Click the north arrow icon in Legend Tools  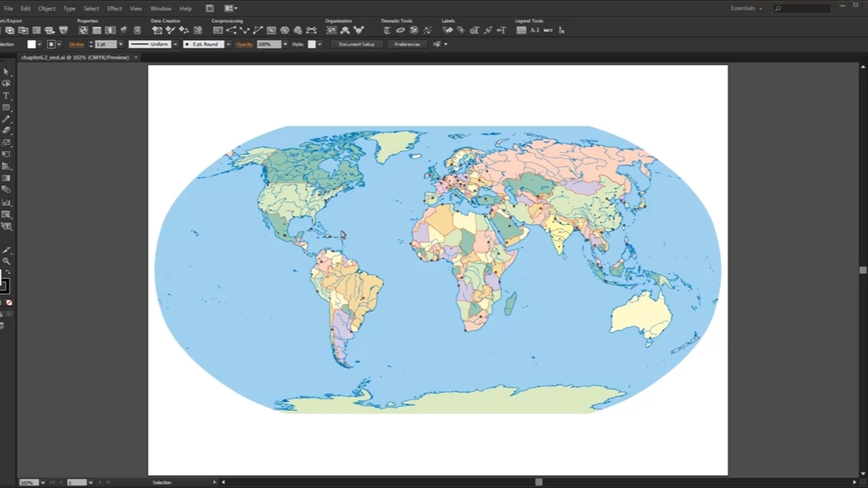point(561,30)
